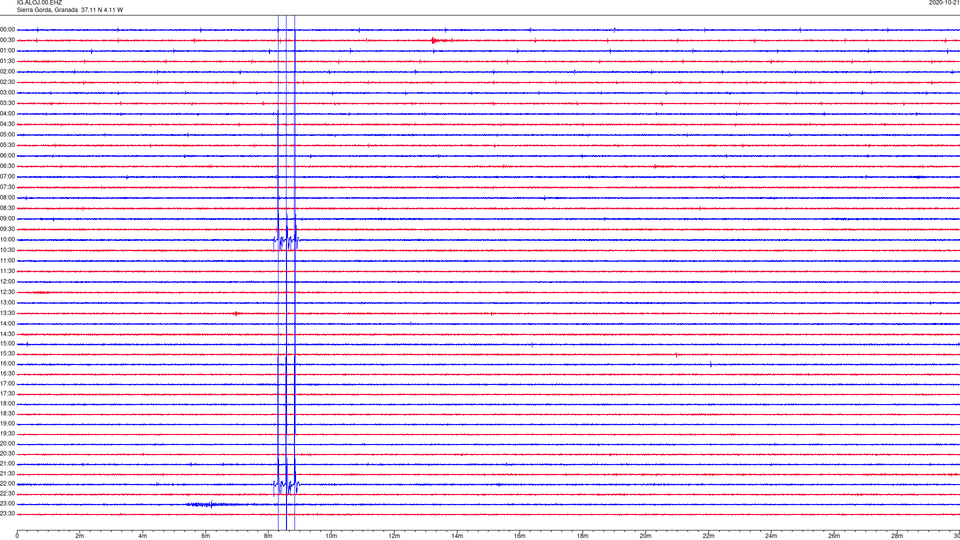Pick the 12:30 trace label
The image size is (960, 540).
pyautogui.click(x=8, y=292)
